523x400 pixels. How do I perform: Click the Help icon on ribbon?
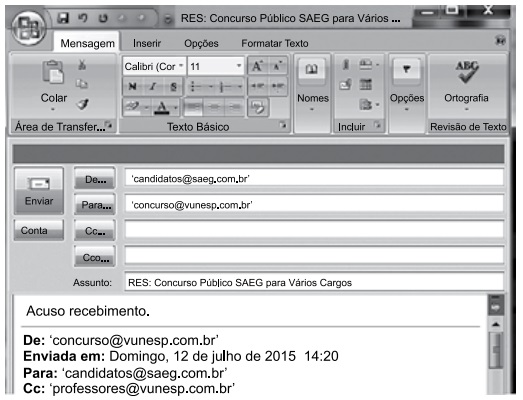tap(501, 41)
